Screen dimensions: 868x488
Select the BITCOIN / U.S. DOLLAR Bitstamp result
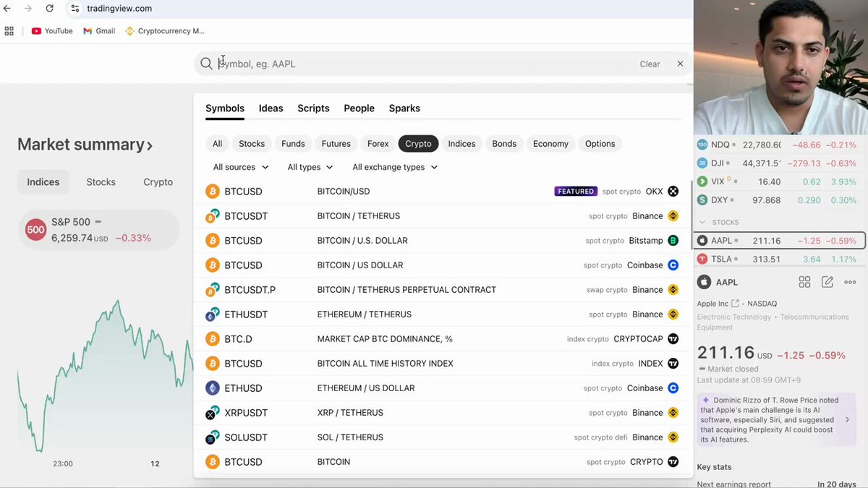pos(443,241)
